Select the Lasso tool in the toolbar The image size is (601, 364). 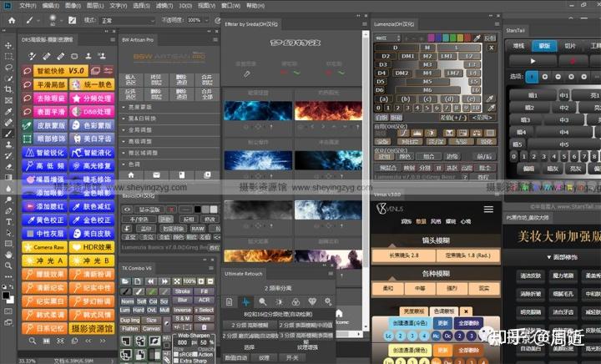[x=8, y=68]
